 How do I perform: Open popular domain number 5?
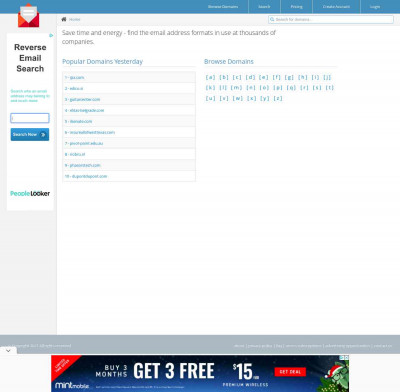pos(78,121)
